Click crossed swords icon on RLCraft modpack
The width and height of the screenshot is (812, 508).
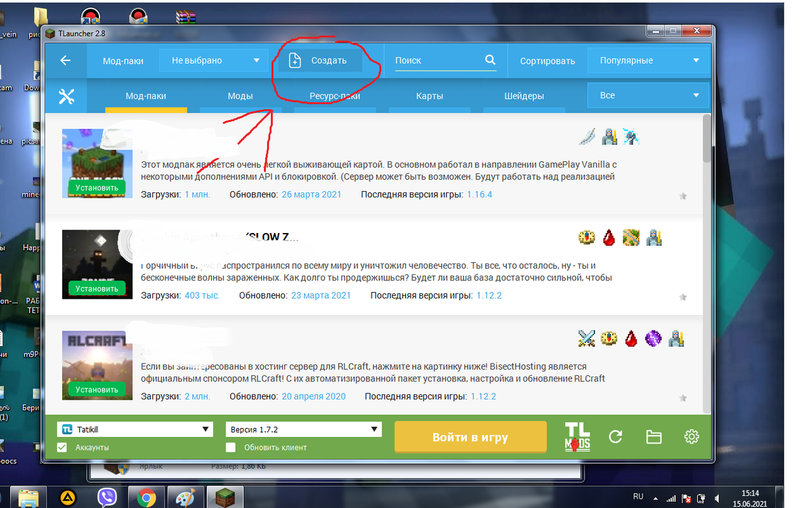click(x=587, y=339)
